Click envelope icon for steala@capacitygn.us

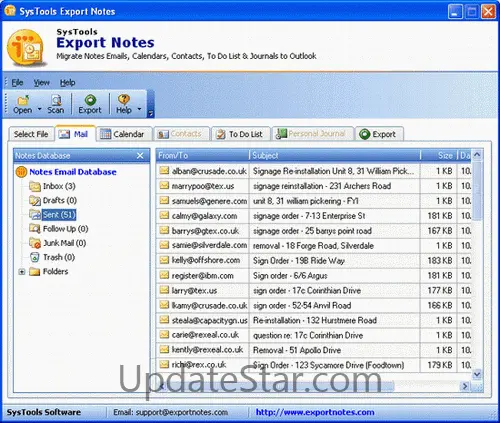click(164, 320)
